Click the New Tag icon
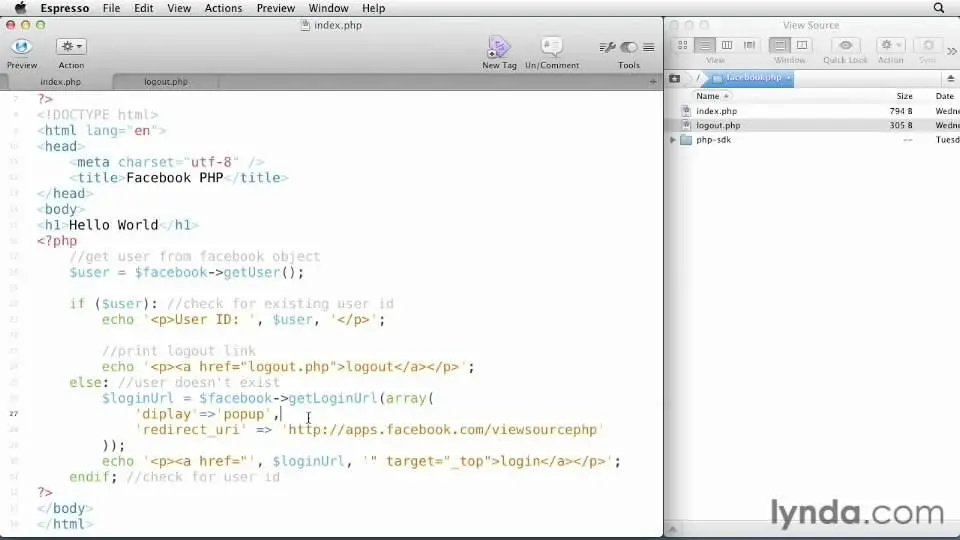 tap(499, 47)
